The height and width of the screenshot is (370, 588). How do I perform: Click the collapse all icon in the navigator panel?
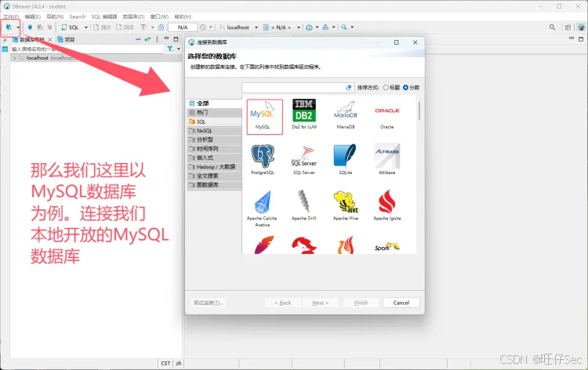[138, 39]
